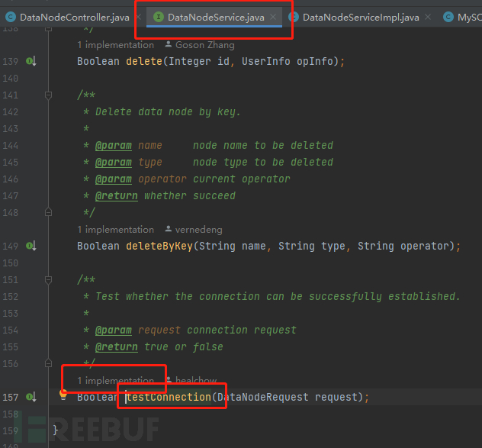Viewport: 482px width, 448px height.
Task: Click the testConnection method name
Action: pyautogui.click(x=169, y=397)
